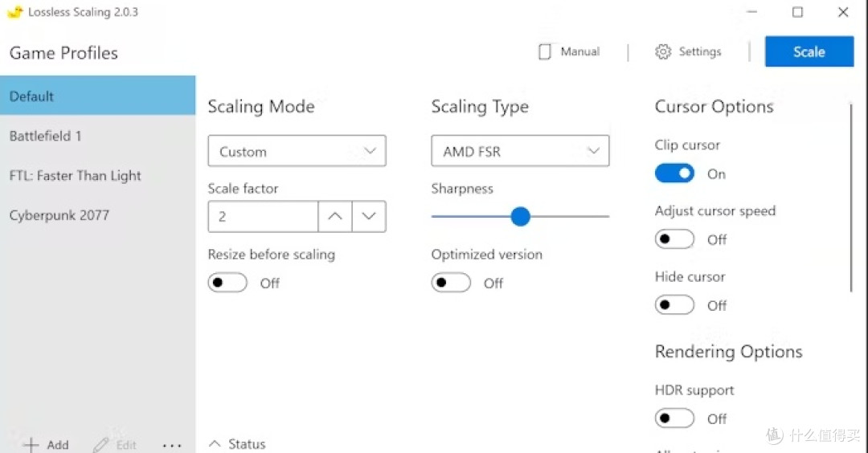Enable Optimized version toggle

[x=451, y=283]
